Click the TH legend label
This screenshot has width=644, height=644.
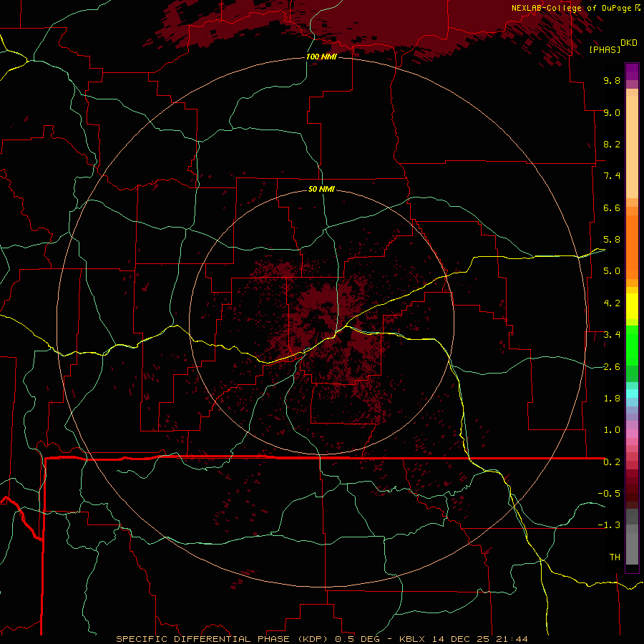tap(615, 557)
